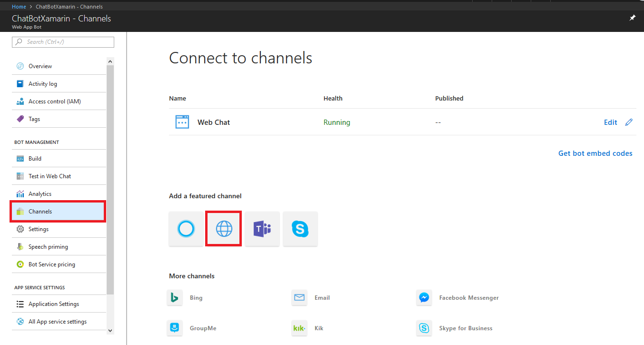Open the Application Settings item

click(x=59, y=304)
